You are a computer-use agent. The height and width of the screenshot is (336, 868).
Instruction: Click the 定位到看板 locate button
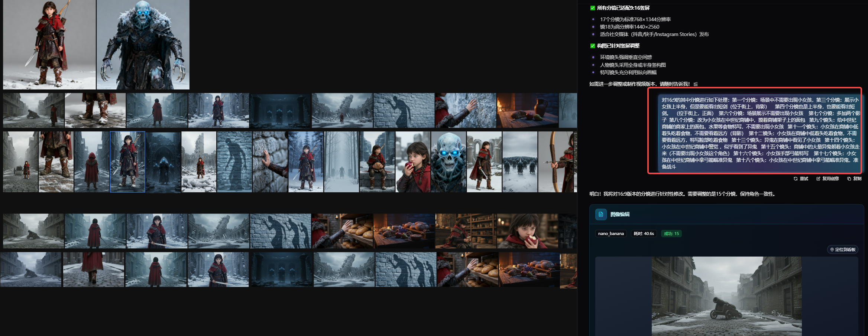tap(843, 249)
